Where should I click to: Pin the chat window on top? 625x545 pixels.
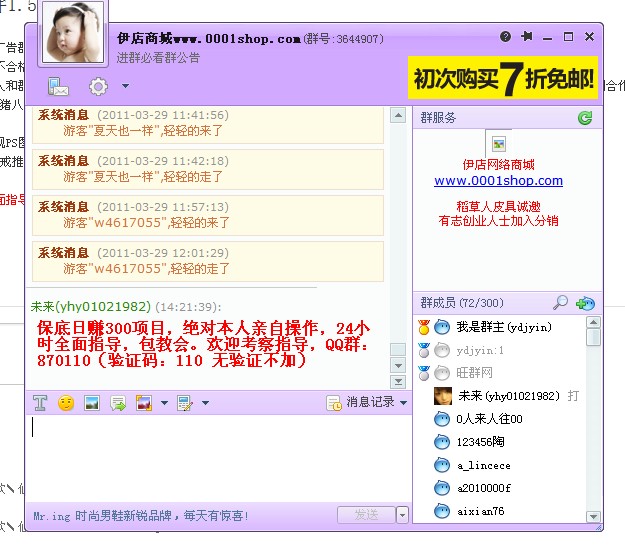pyautogui.click(x=527, y=37)
